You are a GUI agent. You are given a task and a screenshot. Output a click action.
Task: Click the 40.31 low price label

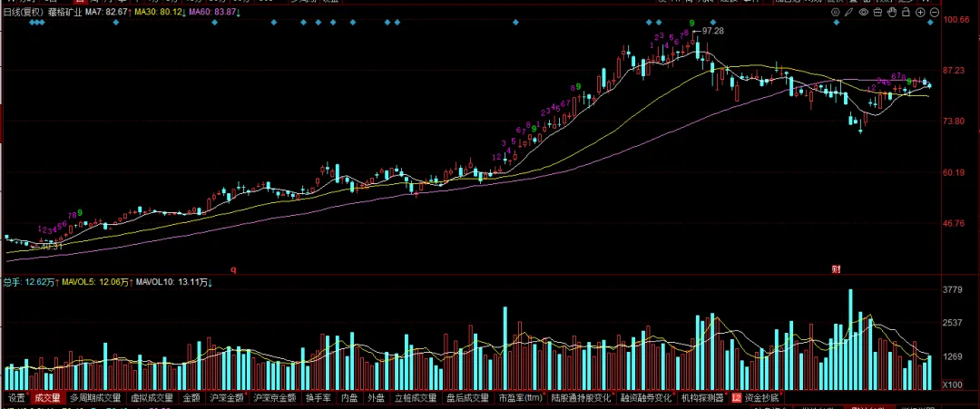[51, 247]
